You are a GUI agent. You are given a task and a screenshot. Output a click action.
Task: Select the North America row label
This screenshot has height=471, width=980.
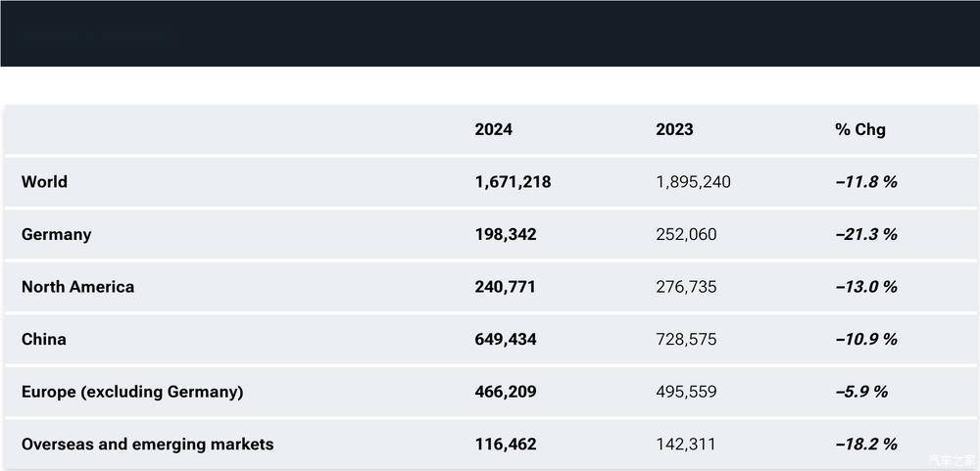point(77,287)
